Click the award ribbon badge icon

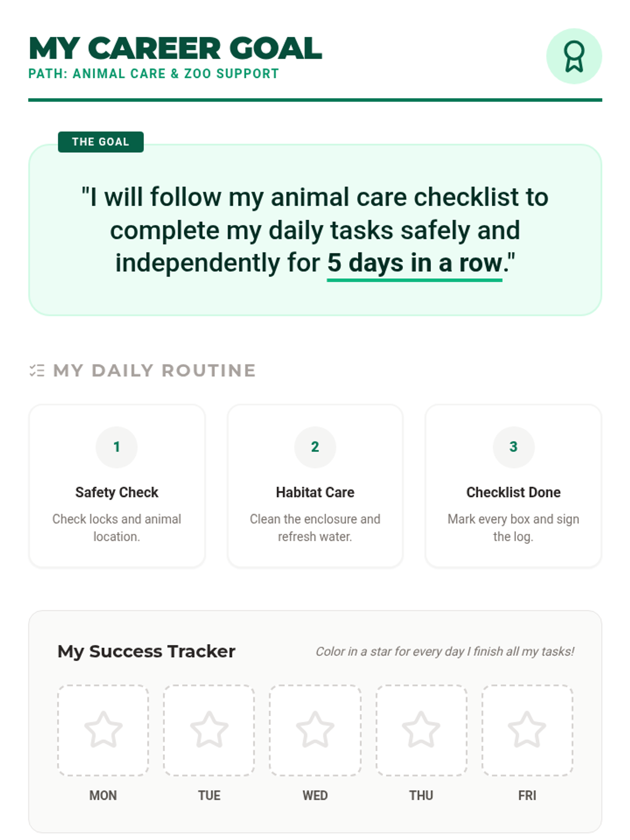[574, 56]
